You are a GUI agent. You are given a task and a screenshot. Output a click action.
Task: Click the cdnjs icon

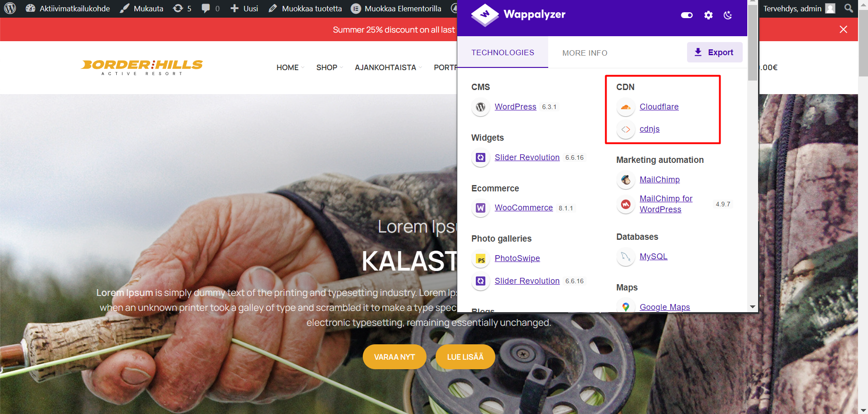click(x=626, y=129)
